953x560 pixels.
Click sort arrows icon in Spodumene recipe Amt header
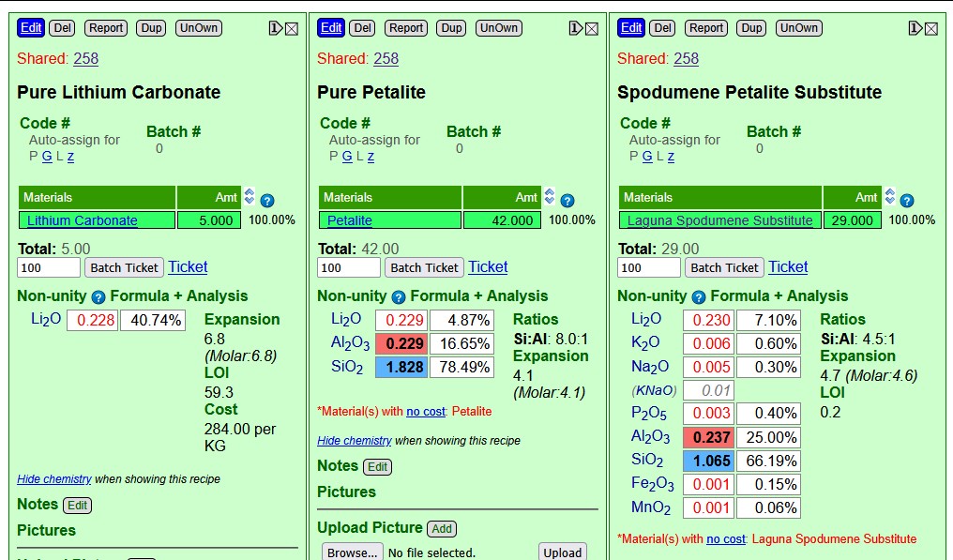click(x=890, y=196)
